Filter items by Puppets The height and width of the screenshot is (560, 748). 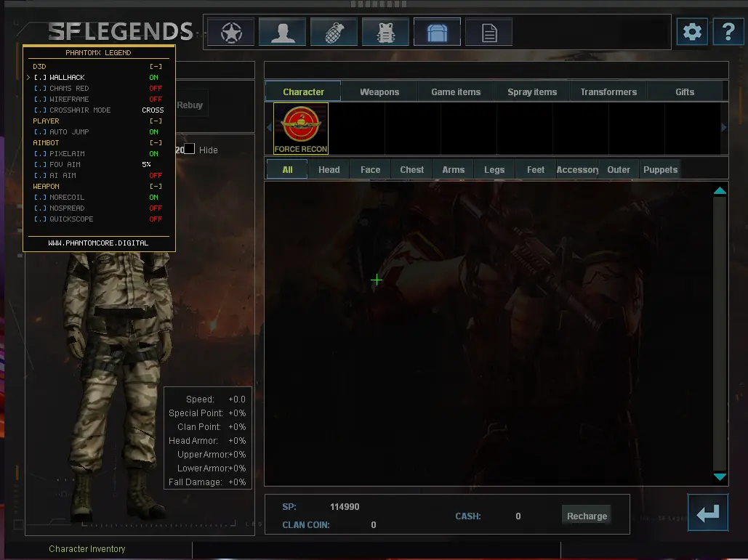click(x=660, y=170)
